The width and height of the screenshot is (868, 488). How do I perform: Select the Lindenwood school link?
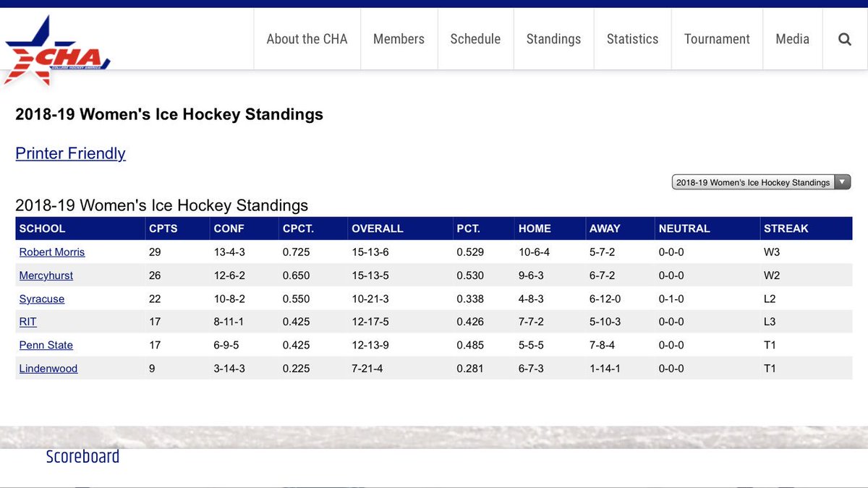(x=48, y=368)
